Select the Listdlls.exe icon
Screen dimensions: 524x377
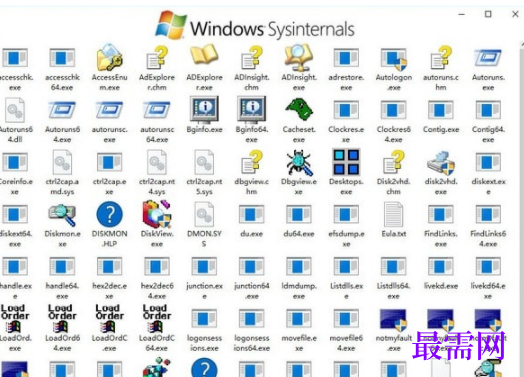click(x=346, y=267)
